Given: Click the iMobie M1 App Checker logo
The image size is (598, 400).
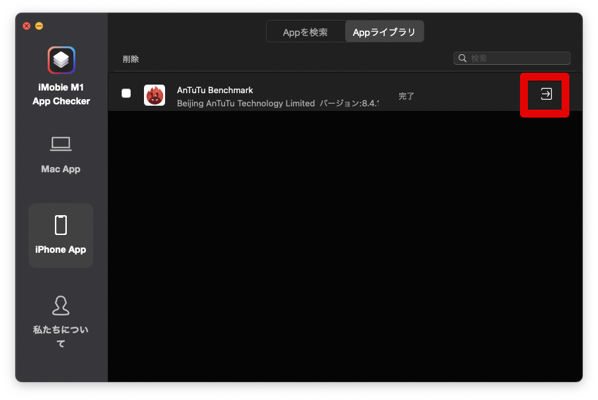Looking at the screenshot, I should (x=61, y=60).
